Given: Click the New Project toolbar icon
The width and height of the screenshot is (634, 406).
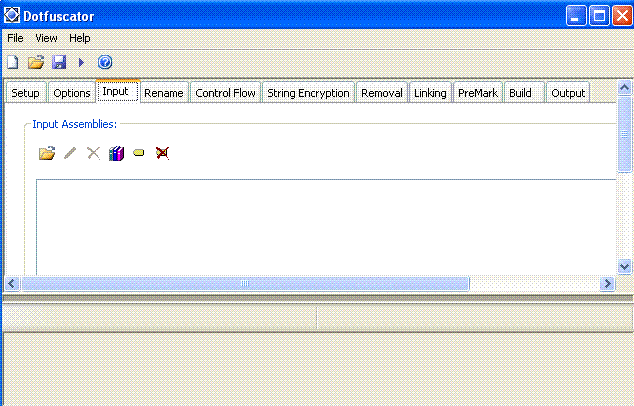Looking at the screenshot, I should coord(13,62).
